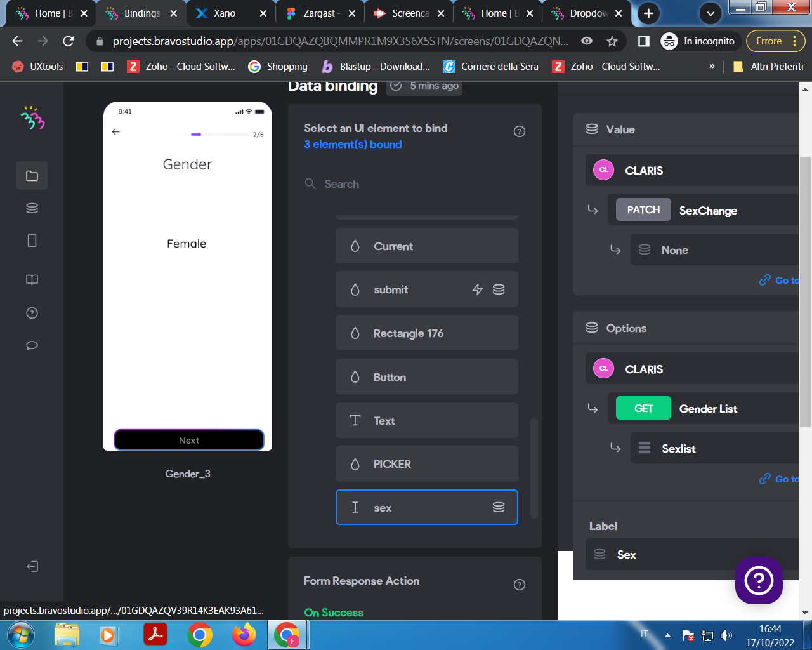Expand more bookmarks with the chevron
This screenshot has width=812, height=650.
(712, 66)
